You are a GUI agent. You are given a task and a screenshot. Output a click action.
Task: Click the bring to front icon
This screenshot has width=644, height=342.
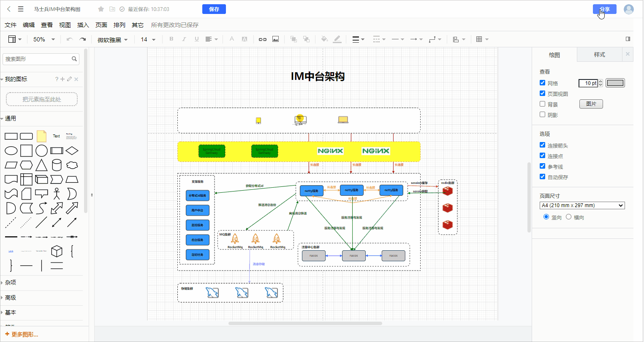293,39
